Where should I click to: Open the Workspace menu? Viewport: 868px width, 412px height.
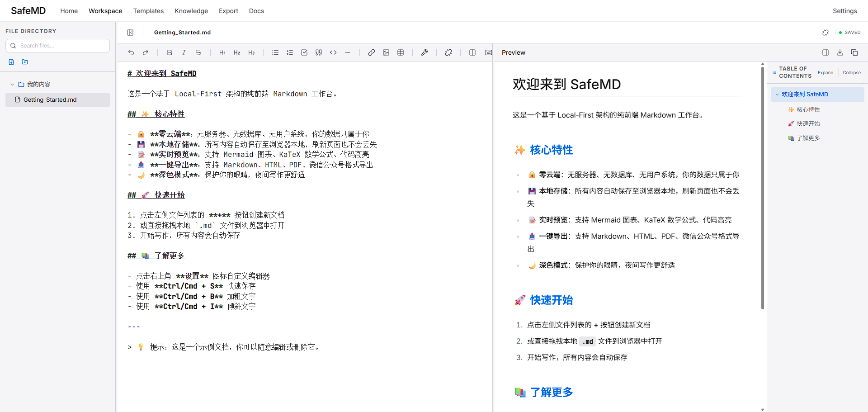pos(105,11)
